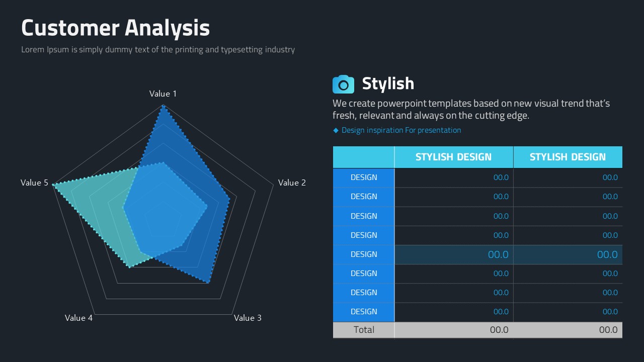Select the highlighted row's large 00.0 in first column
This screenshot has height=362, width=644.
(x=498, y=254)
